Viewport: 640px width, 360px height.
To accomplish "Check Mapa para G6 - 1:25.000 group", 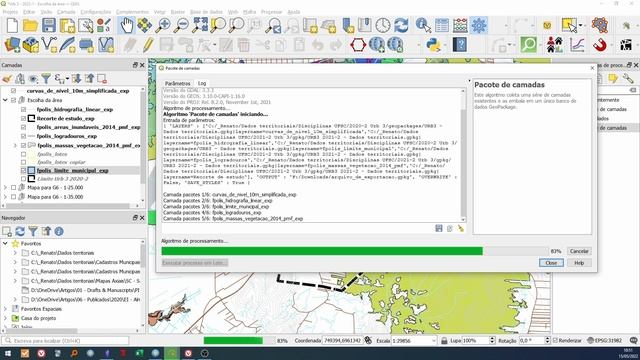I will 14,188.
